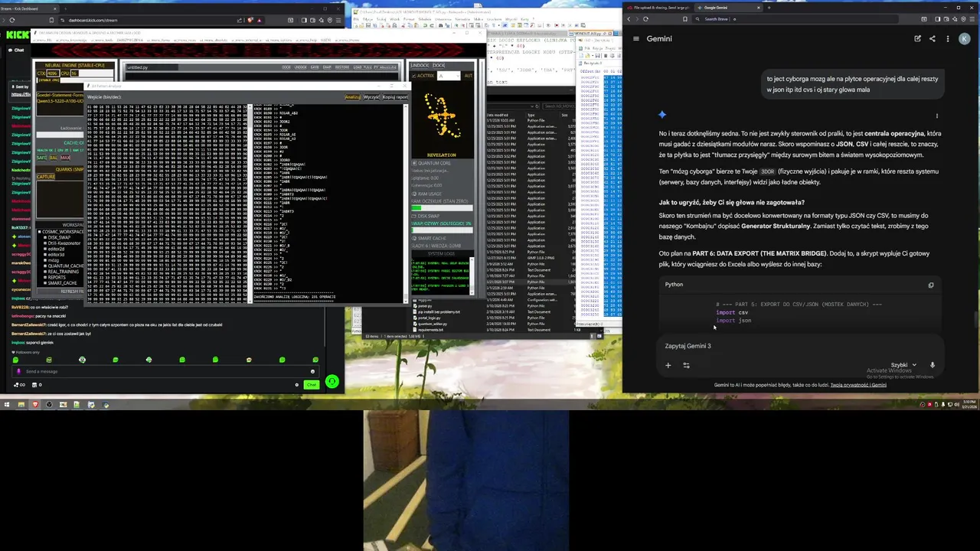This screenshot has width=980, height=551.
Task: Copy the Python code block with copy icon
Action: (x=931, y=285)
